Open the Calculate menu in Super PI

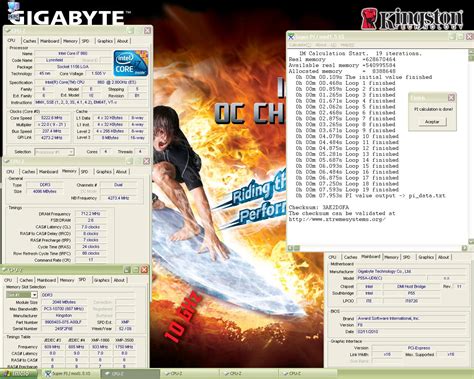300,45
